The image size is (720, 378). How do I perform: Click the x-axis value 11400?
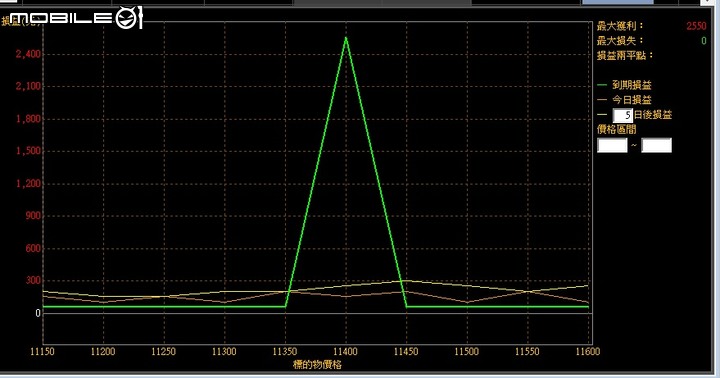coord(345,351)
